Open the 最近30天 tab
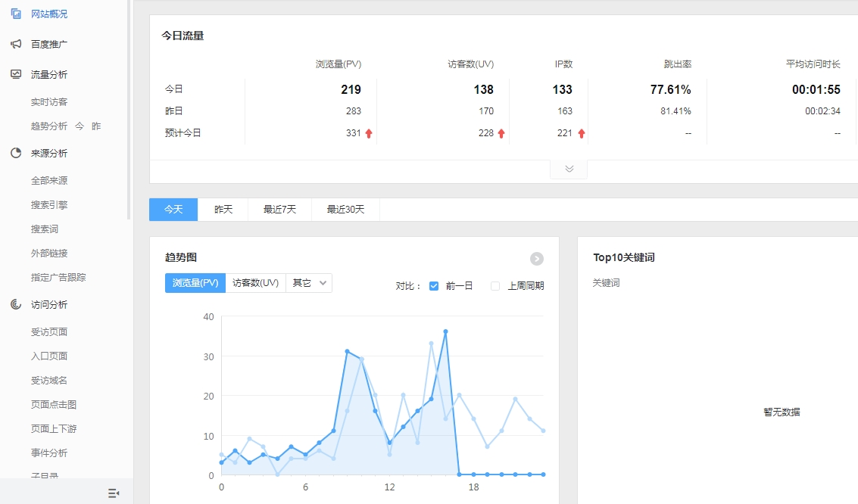Viewport: 858px width, 504px height. pyautogui.click(x=345, y=210)
